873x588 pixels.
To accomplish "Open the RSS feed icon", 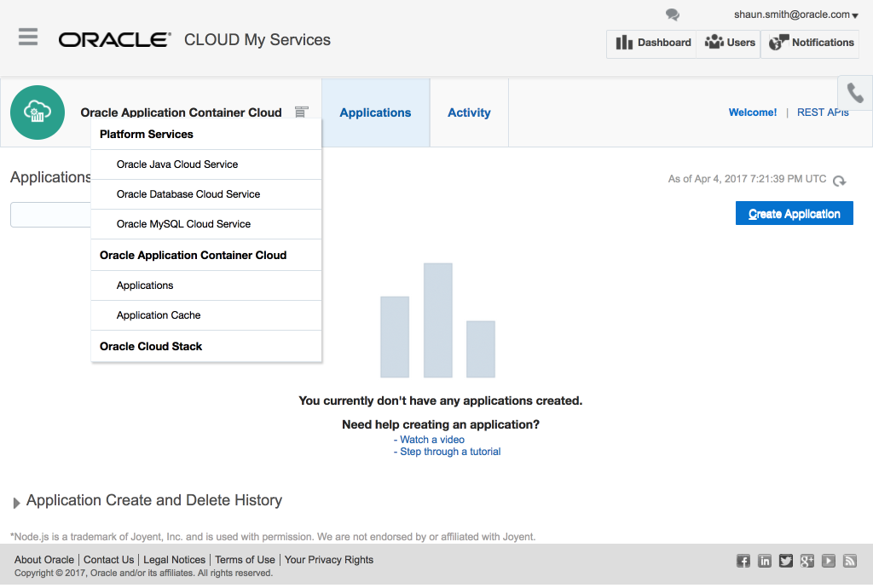I will (850, 561).
